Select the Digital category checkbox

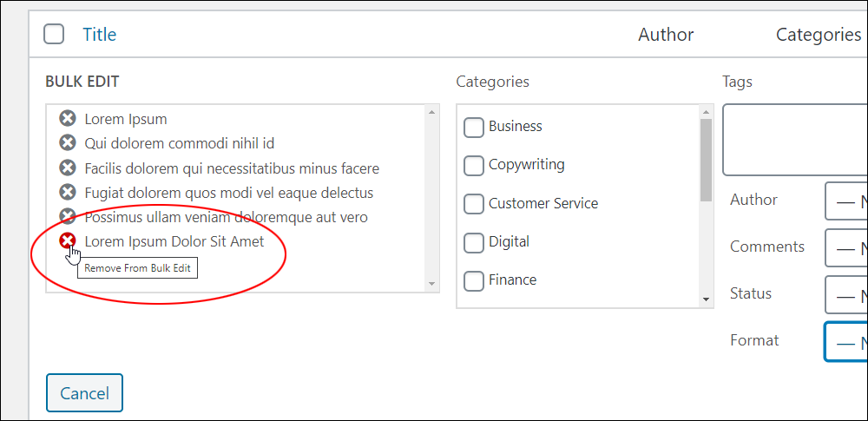click(473, 243)
